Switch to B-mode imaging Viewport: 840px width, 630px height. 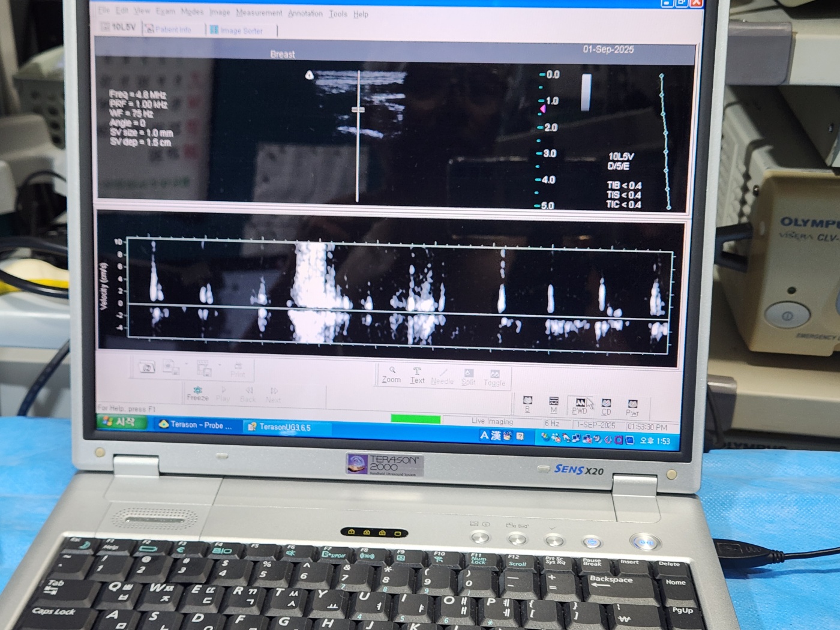coord(527,404)
